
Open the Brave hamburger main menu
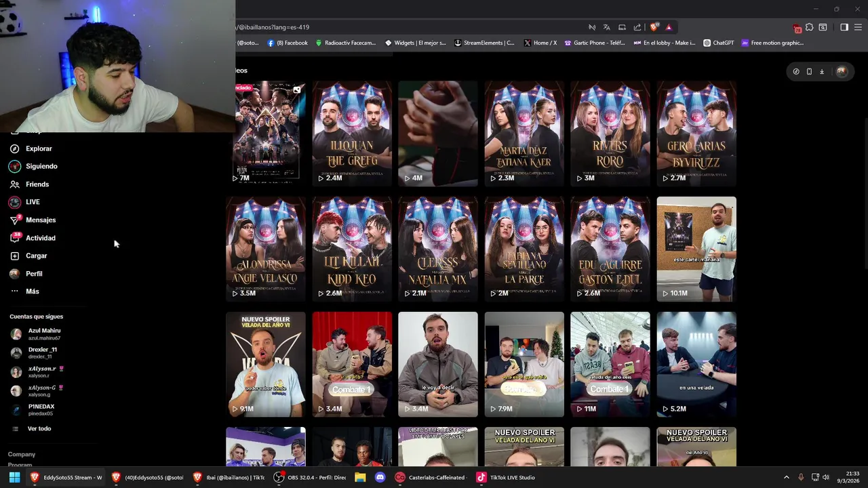tap(859, 27)
